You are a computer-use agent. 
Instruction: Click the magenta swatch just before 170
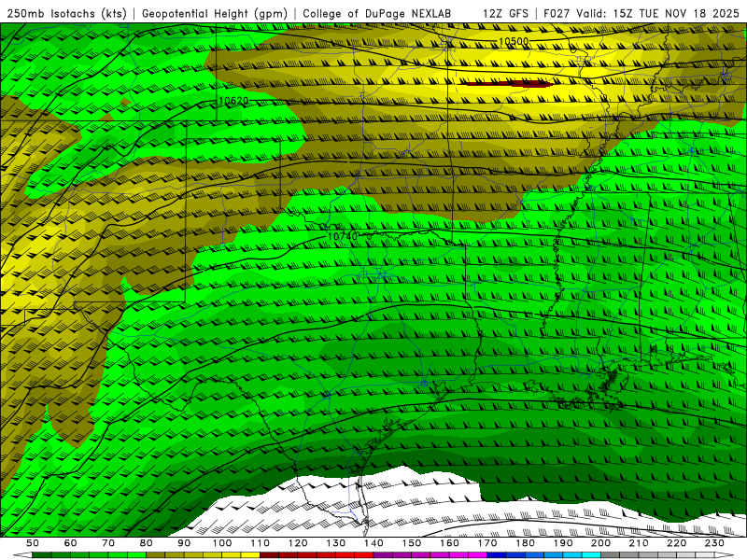pyautogui.click(x=478, y=555)
